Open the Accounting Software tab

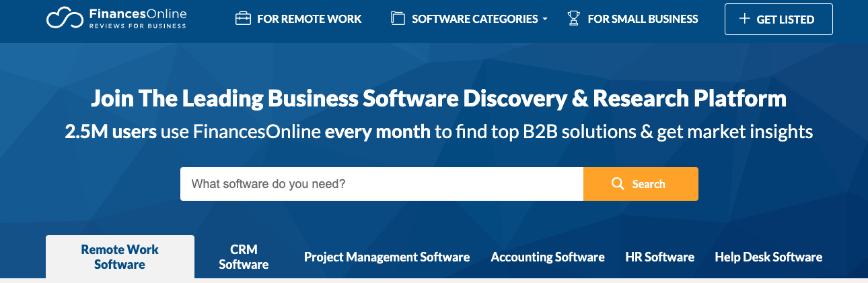548,257
